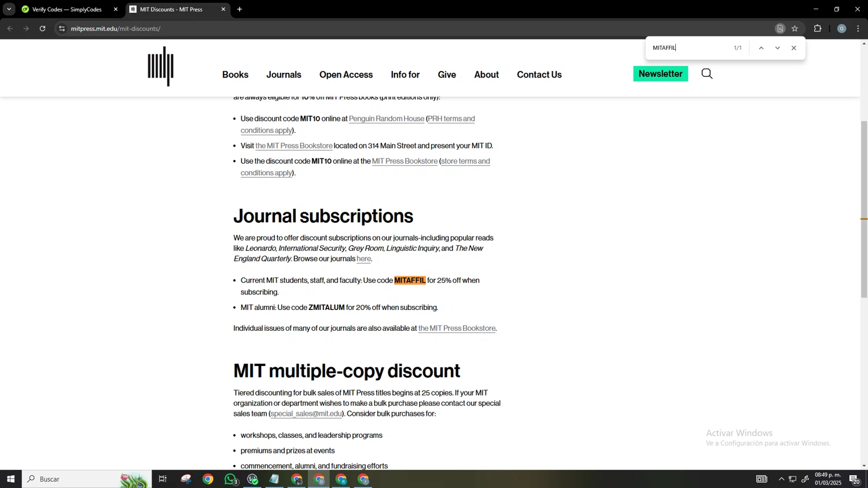This screenshot has width=868, height=488.
Task: Open the Extensions puzzle icon
Action: [x=818, y=28]
